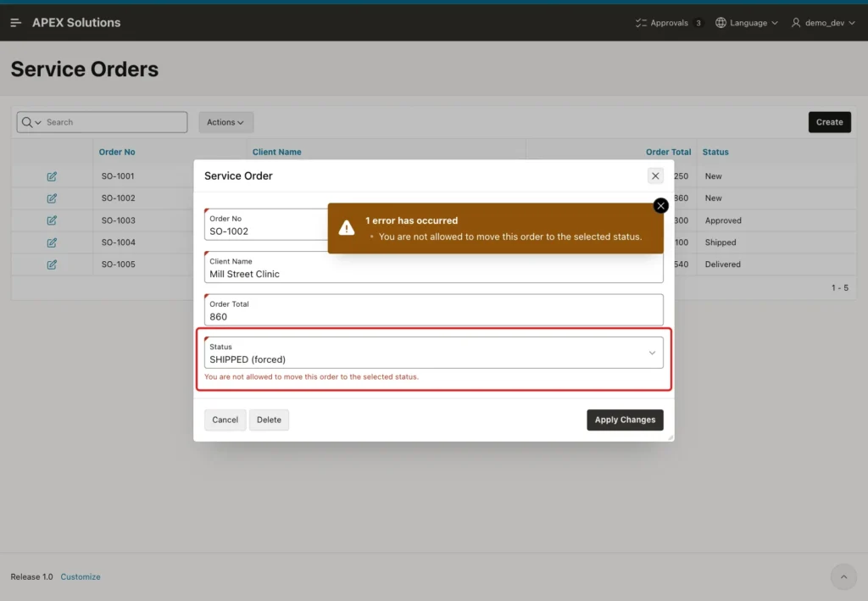Select the SO-1003 order number cell
Viewport: 868px width, 601px height.
pos(118,220)
